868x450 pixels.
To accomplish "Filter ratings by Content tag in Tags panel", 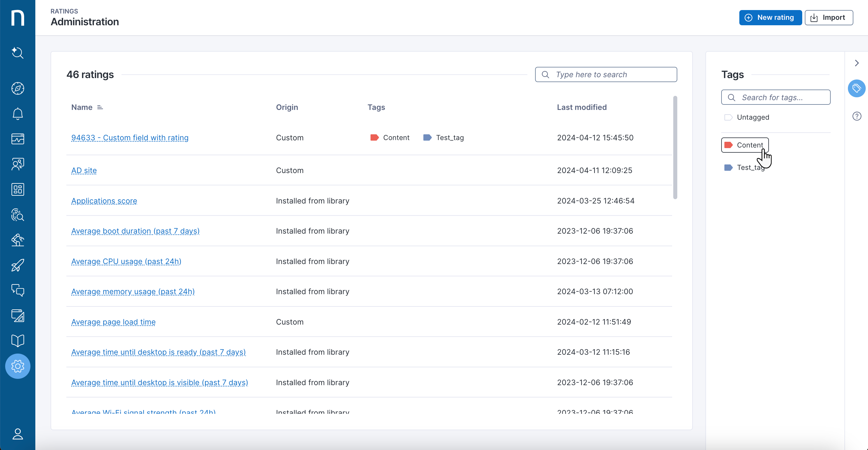I will 745,145.
